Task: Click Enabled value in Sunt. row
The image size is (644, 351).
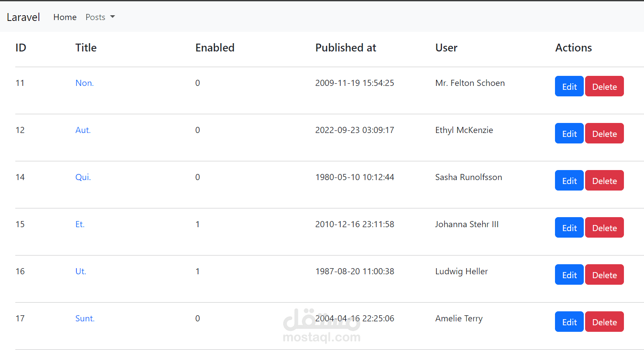Action: tap(198, 318)
